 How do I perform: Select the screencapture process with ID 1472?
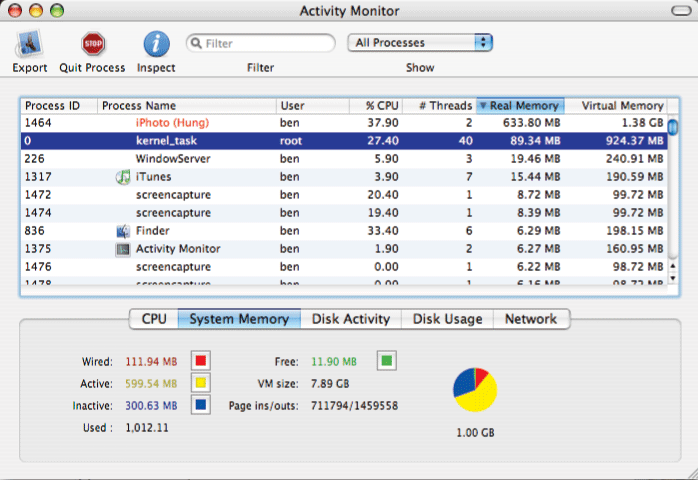pos(173,195)
